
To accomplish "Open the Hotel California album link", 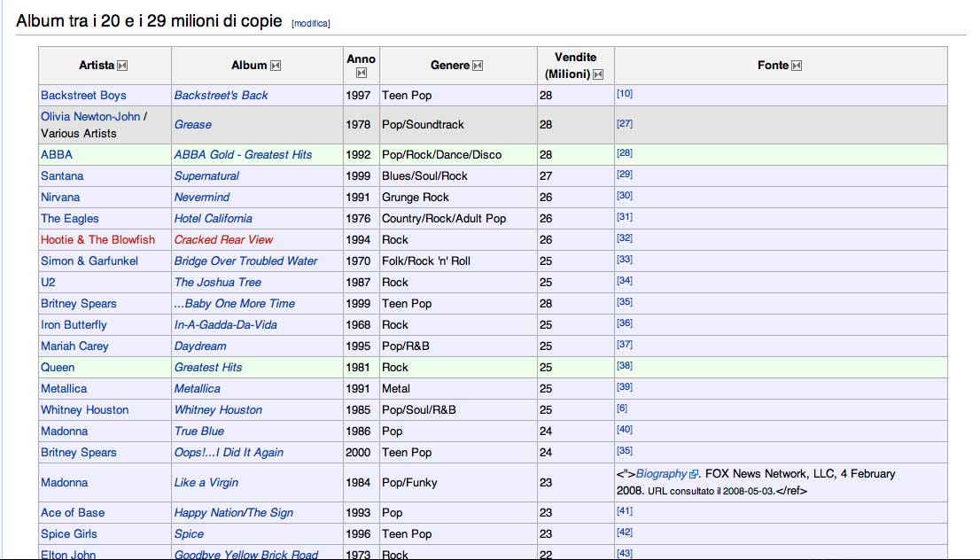I will [x=214, y=218].
